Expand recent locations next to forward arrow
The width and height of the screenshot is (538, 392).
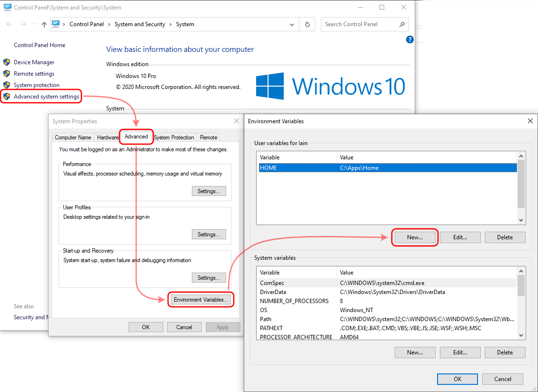pyautogui.click(x=34, y=24)
